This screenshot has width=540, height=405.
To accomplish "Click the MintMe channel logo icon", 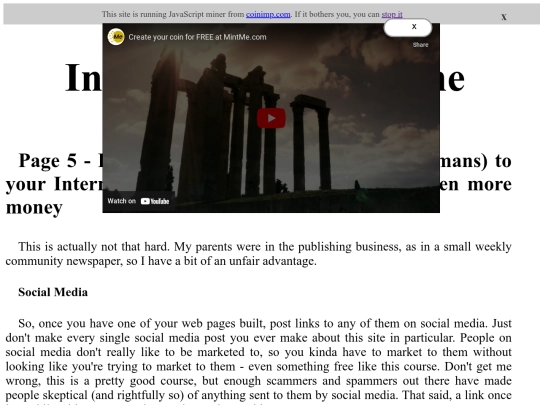I will pos(116,37).
